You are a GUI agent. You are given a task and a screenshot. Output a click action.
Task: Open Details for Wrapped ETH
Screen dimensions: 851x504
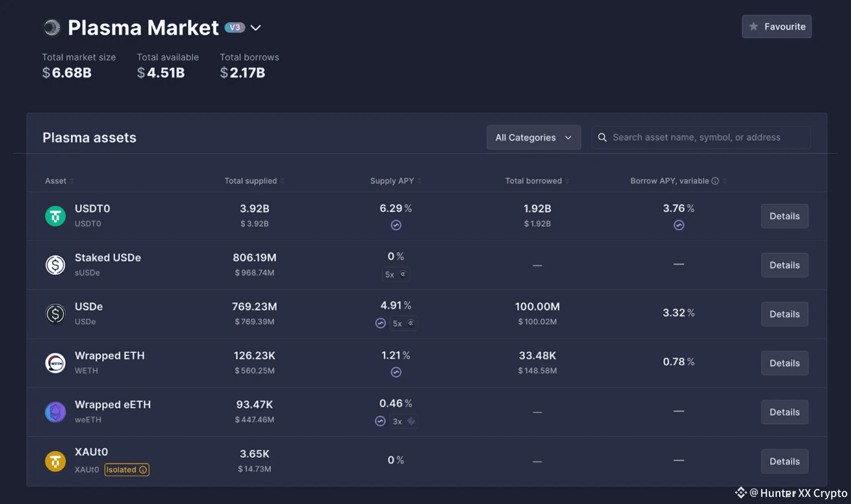pyautogui.click(x=784, y=363)
